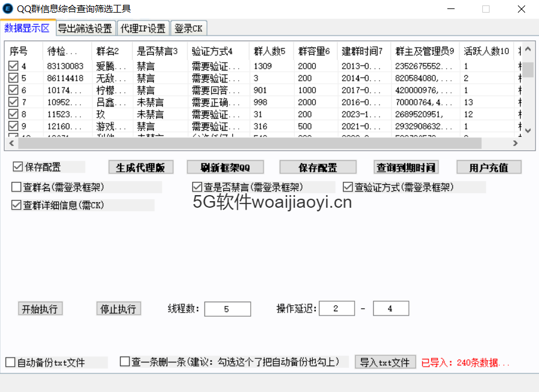
Task: Select group member count 998
Action: tap(260, 102)
